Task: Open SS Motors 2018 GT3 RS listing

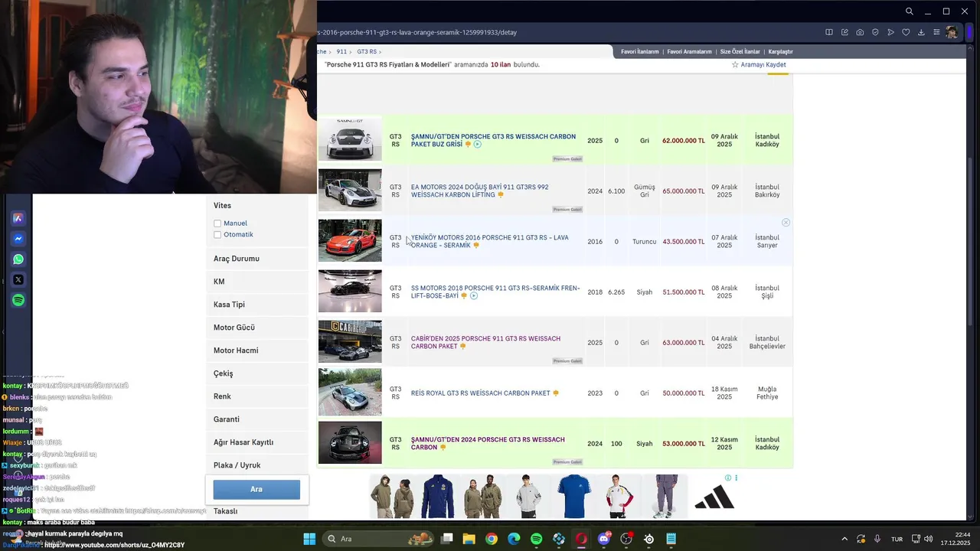Action: pos(495,292)
